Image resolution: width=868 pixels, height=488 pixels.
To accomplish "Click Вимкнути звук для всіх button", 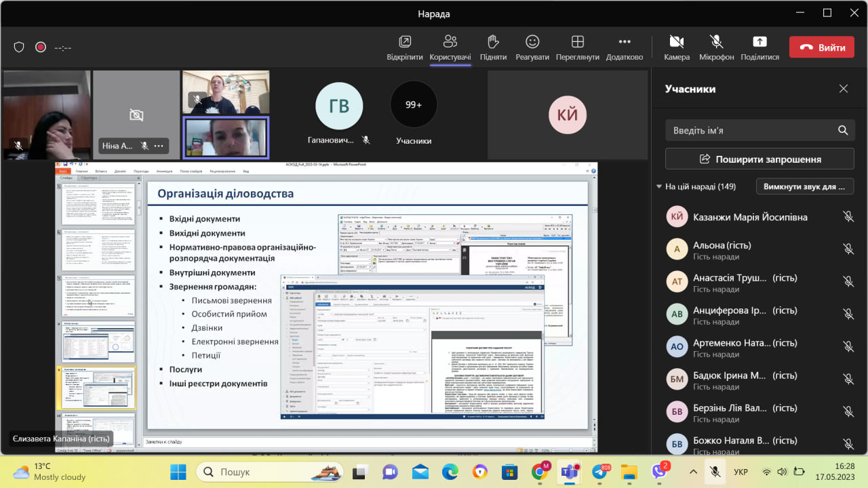I will [804, 186].
